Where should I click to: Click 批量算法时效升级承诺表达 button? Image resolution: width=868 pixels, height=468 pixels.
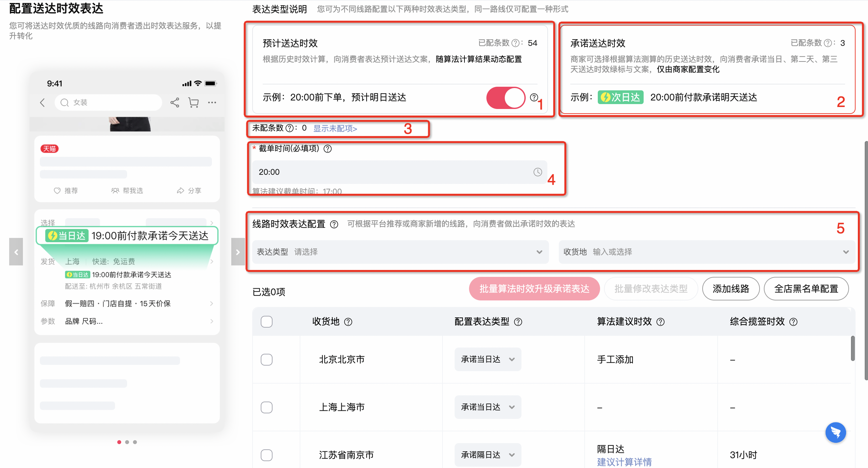(534, 289)
